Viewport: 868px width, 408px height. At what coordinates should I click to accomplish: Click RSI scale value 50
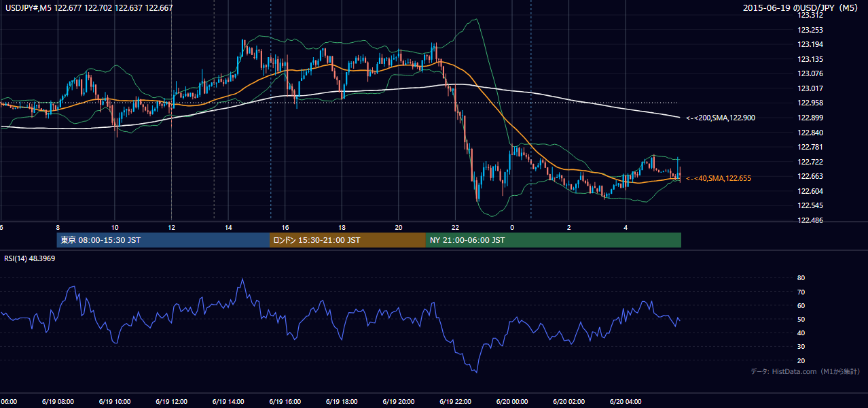point(801,319)
